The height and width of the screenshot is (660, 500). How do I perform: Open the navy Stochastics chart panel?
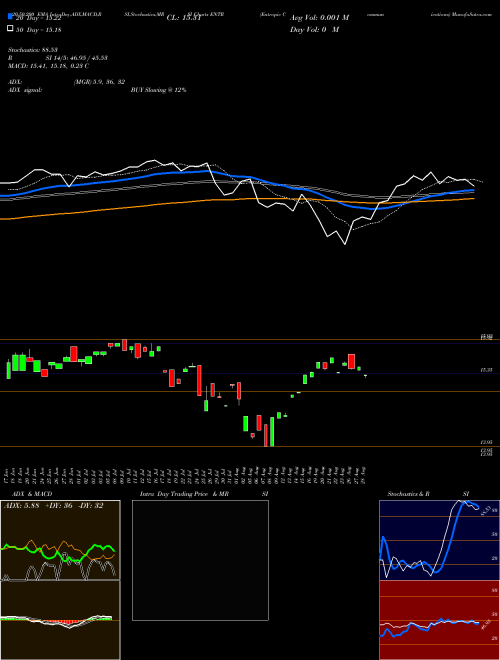click(x=439, y=540)
